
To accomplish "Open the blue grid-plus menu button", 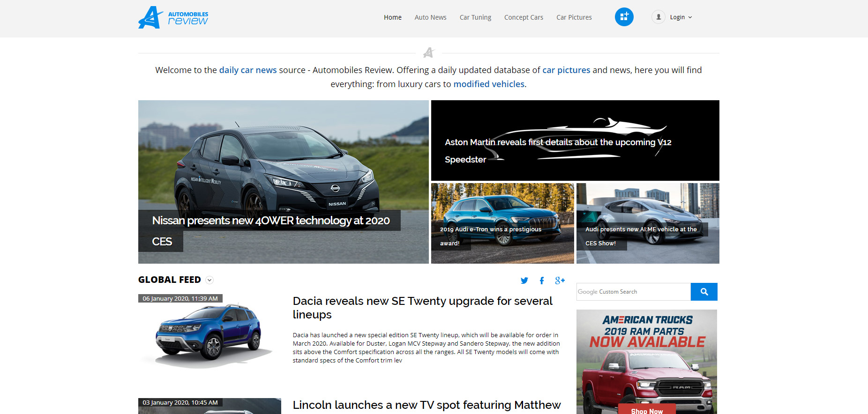I will (x=624, y=17).
